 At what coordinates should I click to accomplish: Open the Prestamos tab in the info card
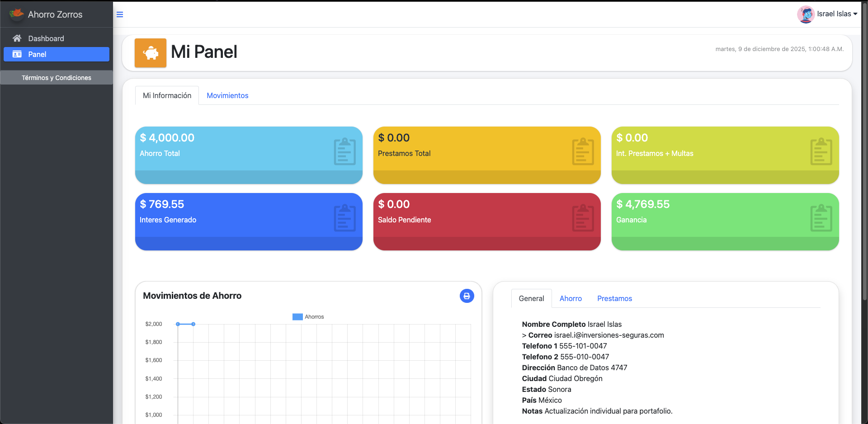click(x=614, y=298)
